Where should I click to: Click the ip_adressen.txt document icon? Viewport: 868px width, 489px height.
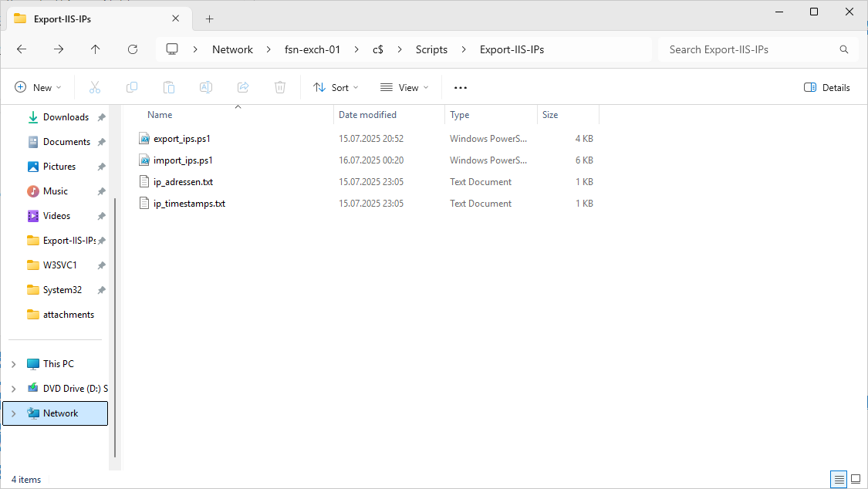click(144, 181)
